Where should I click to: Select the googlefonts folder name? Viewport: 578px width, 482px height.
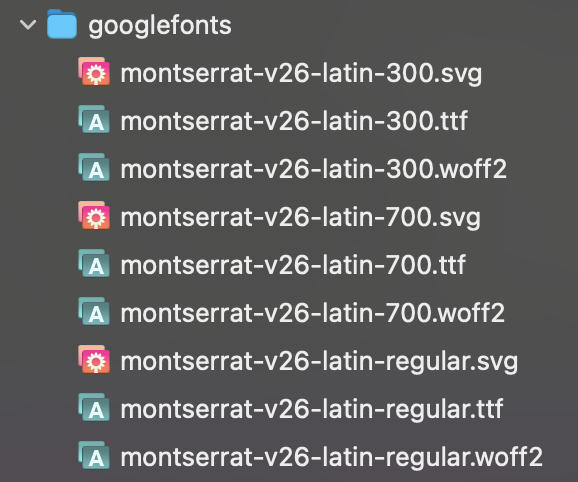point(160,26)
